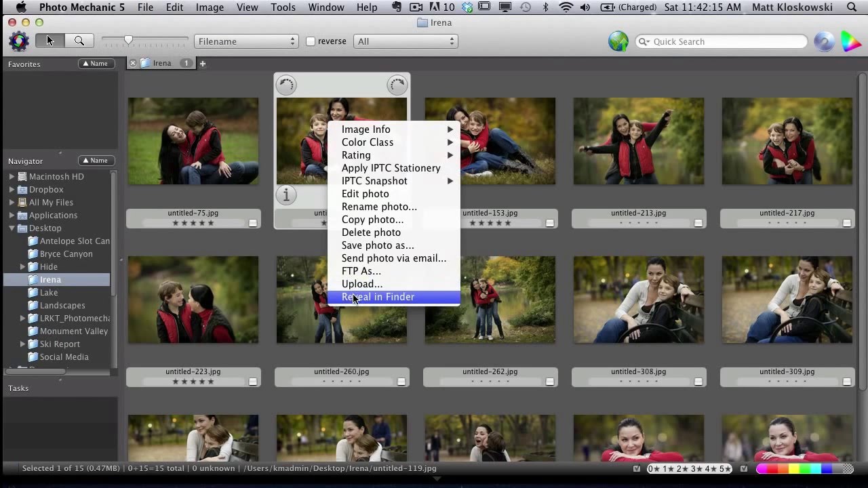
Task: Add a new contact sheet tab
Action: click(202, 63)
